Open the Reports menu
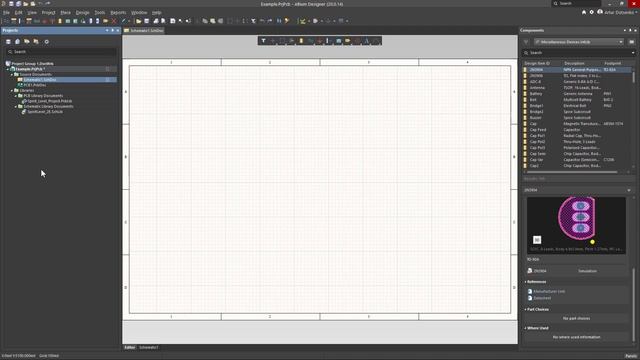 [118, 13]
